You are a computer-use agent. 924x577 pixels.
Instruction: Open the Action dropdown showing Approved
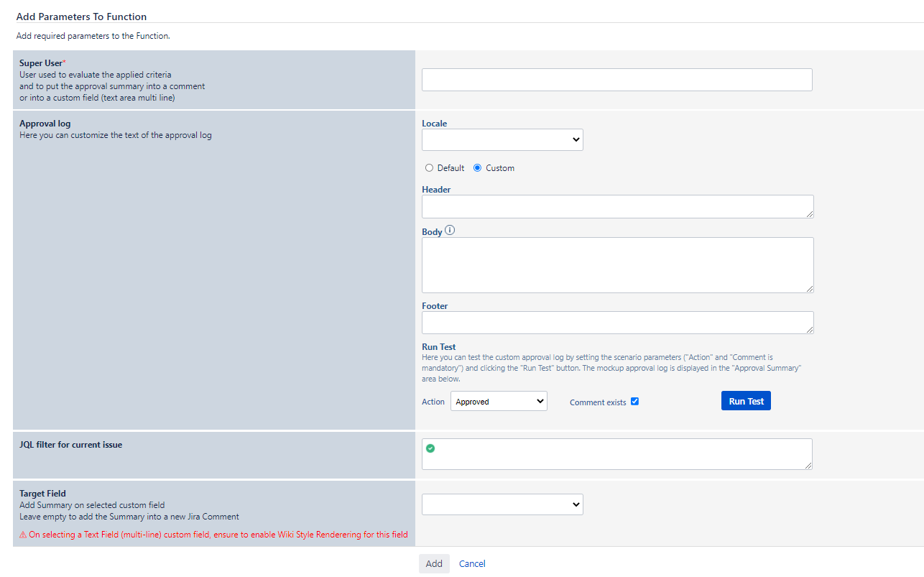pos(499,402)
